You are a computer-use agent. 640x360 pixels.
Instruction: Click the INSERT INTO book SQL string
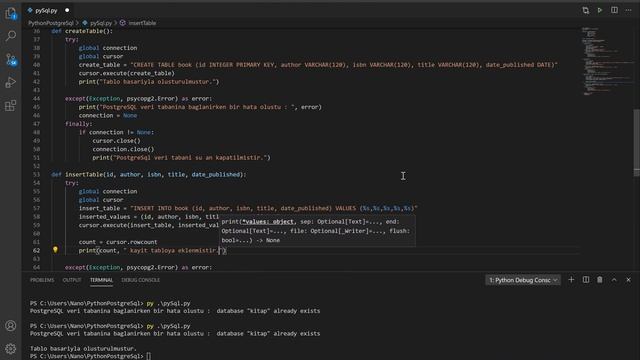click(274, 209)
